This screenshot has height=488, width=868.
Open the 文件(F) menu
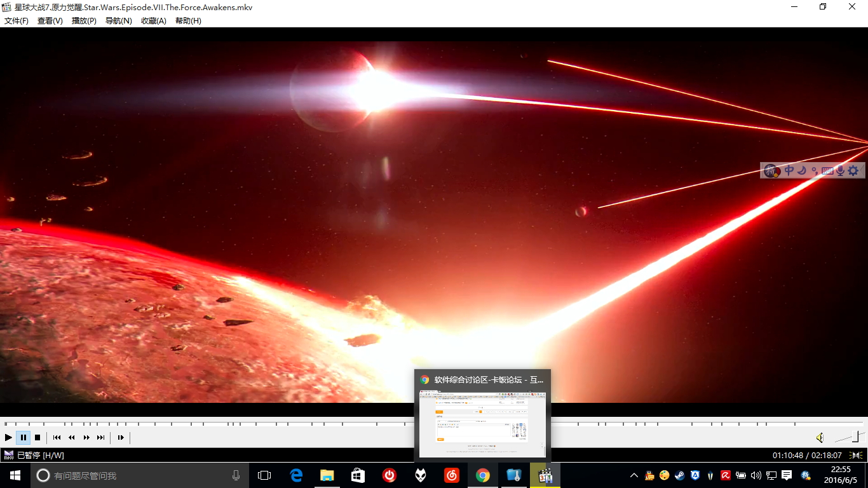click(x=17, y=20)
